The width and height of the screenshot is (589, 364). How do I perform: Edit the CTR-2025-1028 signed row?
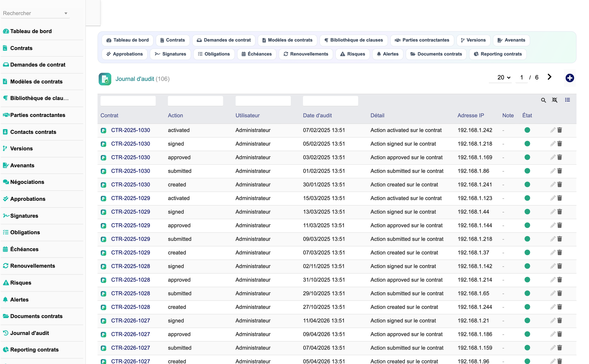[x=553, y=266]
